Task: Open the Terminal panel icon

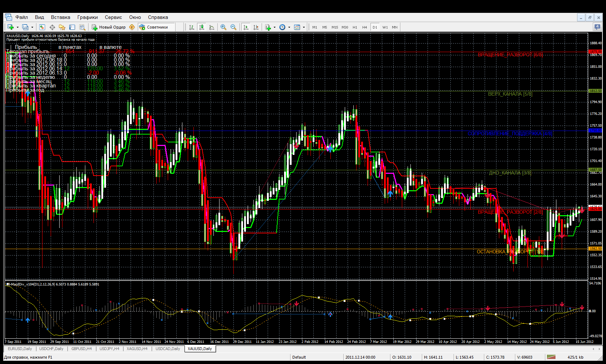Action: click(x=72, y=27)
